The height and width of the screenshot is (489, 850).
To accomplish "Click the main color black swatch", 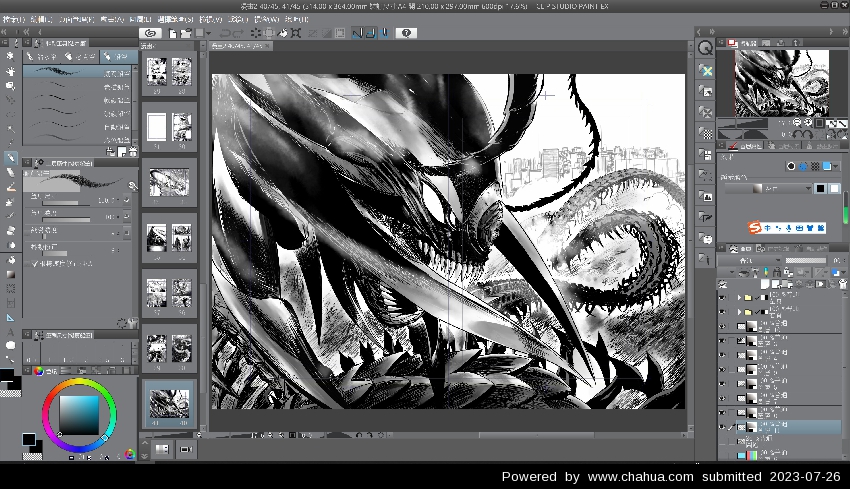I will pos(29,439).
